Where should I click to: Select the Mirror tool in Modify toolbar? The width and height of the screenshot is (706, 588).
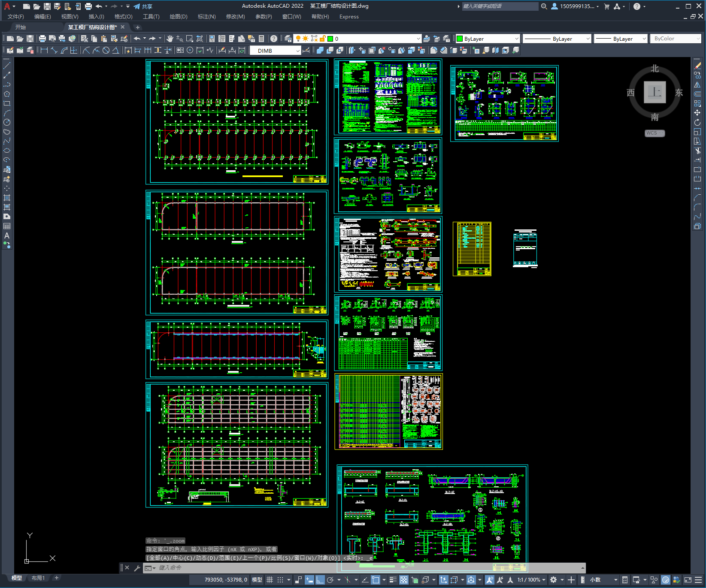click(697, 84)
